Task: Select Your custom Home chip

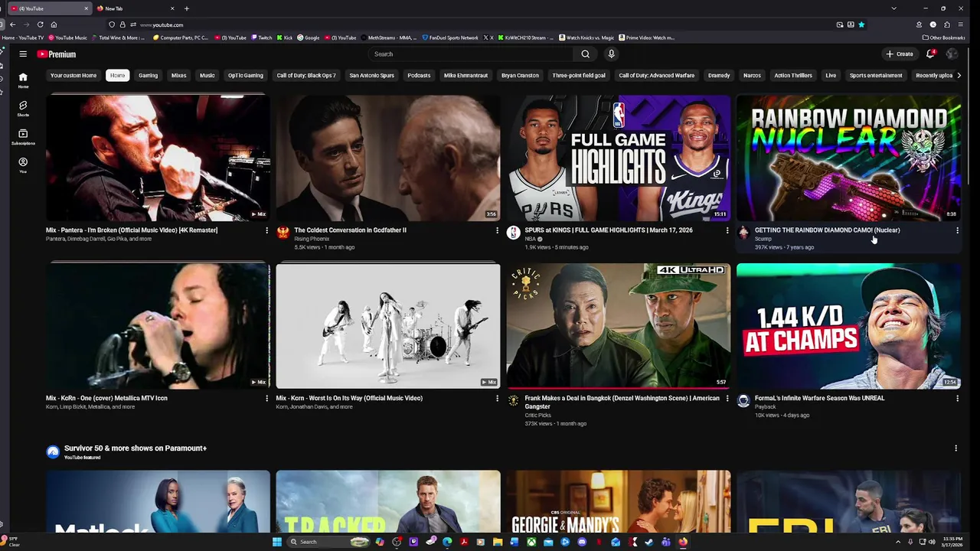Action: [73, 76]
